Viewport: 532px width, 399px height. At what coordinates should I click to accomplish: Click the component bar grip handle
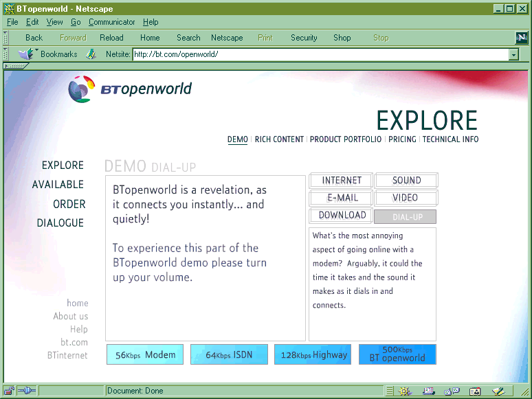click(390, 391)
